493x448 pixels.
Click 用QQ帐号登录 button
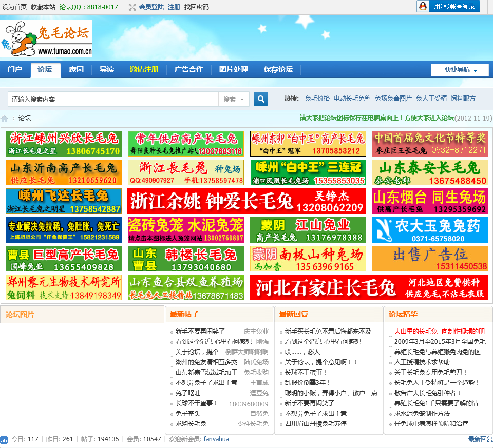454,6
